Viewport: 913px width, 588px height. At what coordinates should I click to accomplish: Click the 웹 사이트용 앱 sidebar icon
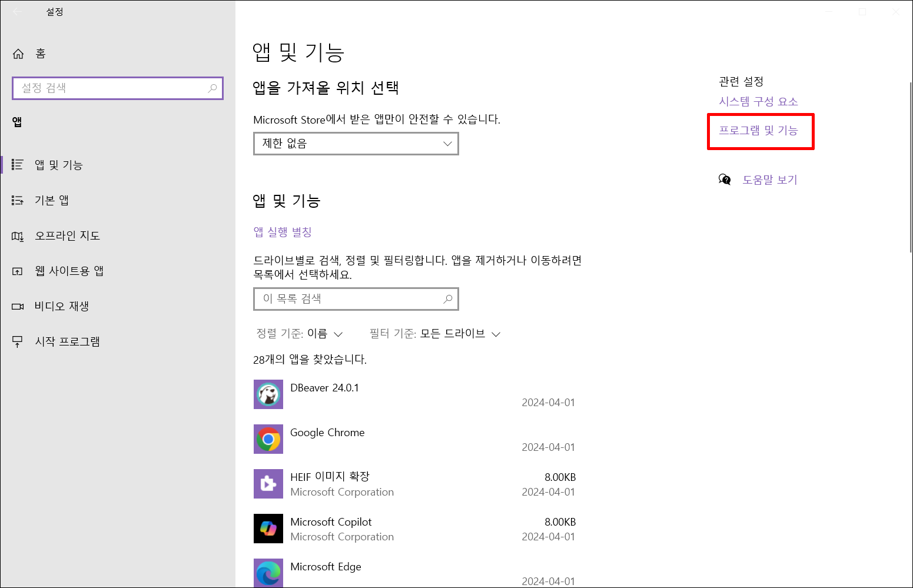point(18,271)
